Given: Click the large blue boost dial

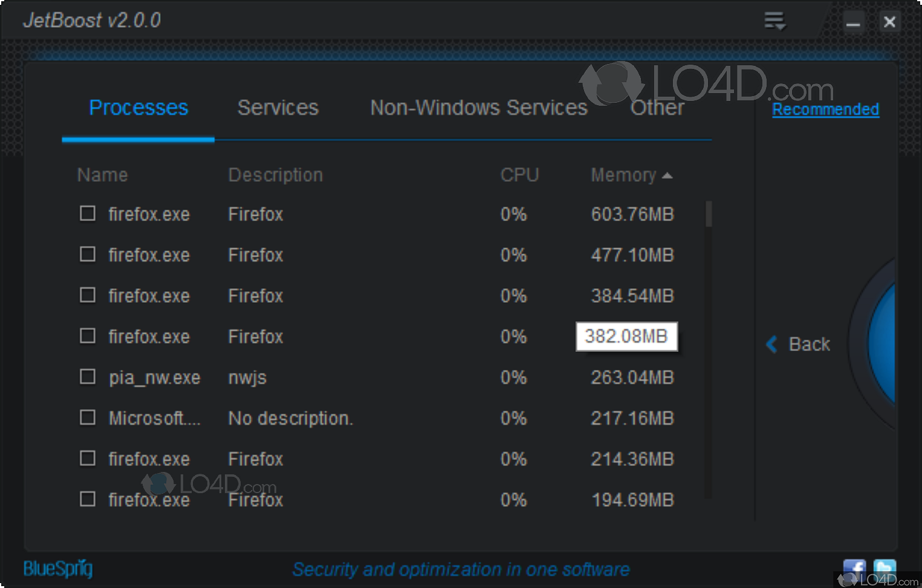Looking at the screenshot, I should [x=880, y=344].
